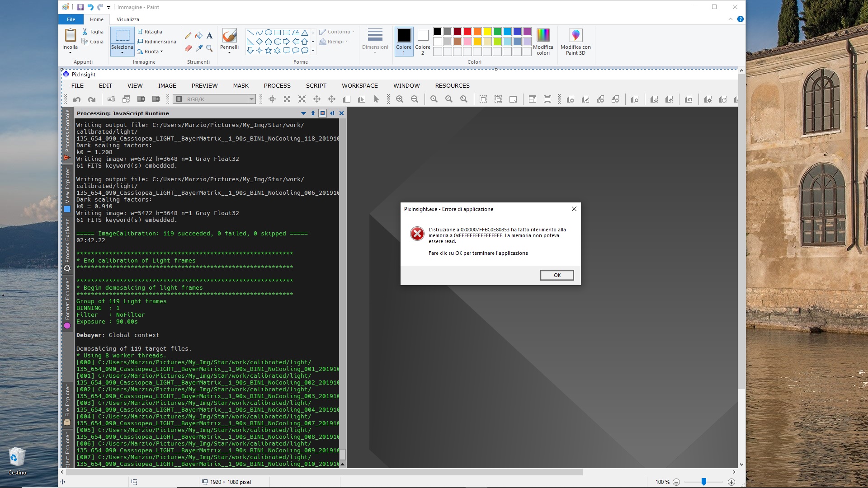
Task: Click the Save icon in Paint title bar
Action: (x=80, y=7)
